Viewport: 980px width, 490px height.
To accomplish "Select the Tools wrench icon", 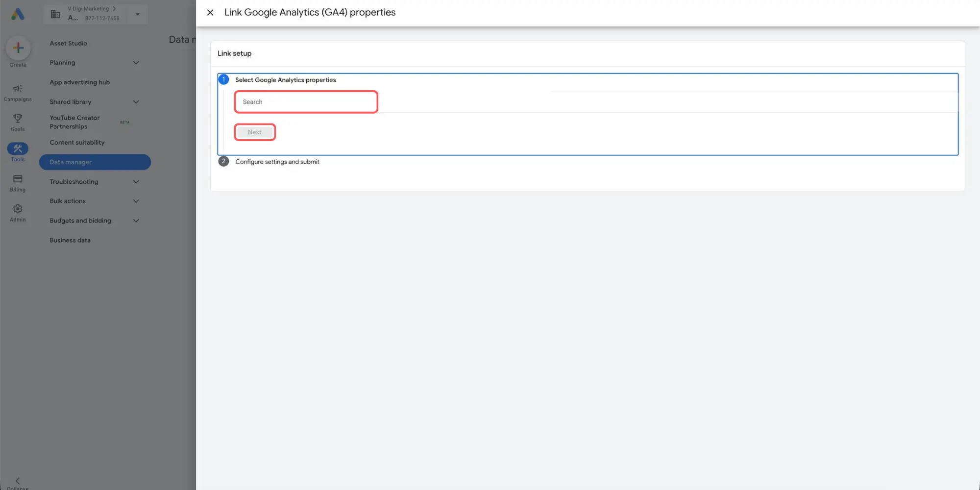I will 18,148.
